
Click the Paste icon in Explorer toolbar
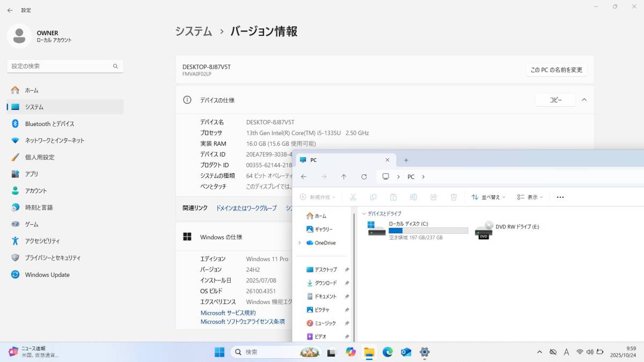393,197
